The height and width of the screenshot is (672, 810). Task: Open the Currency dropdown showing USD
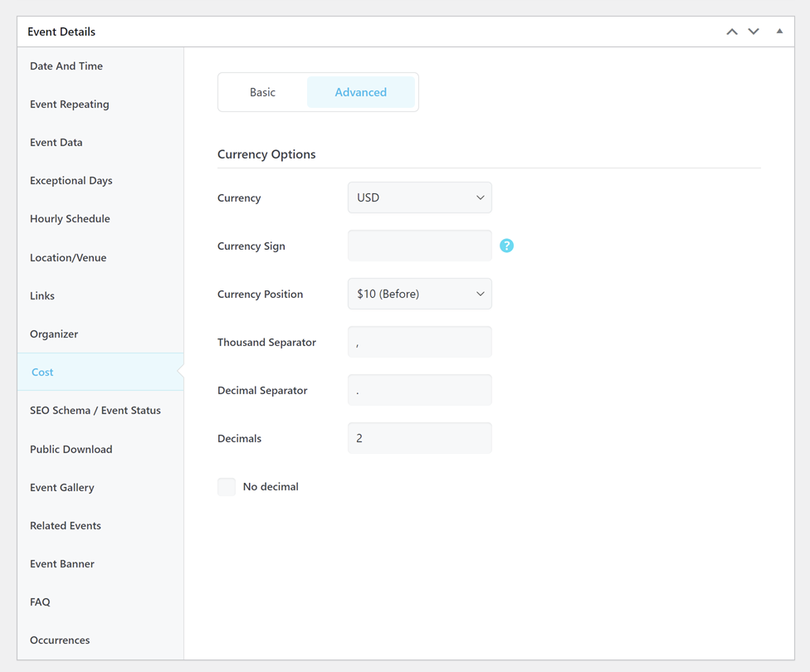click(x=419, y=198)
